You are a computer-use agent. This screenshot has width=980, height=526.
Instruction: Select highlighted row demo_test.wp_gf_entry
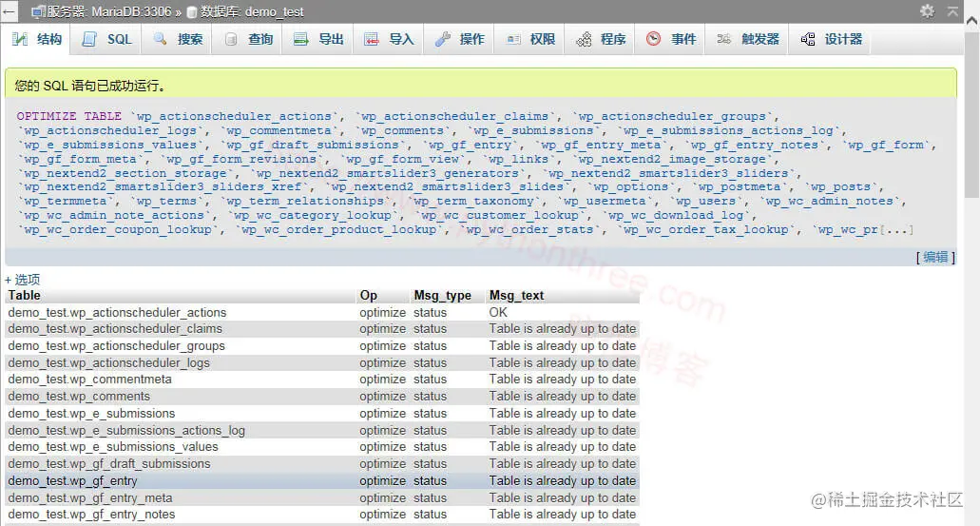322,481
